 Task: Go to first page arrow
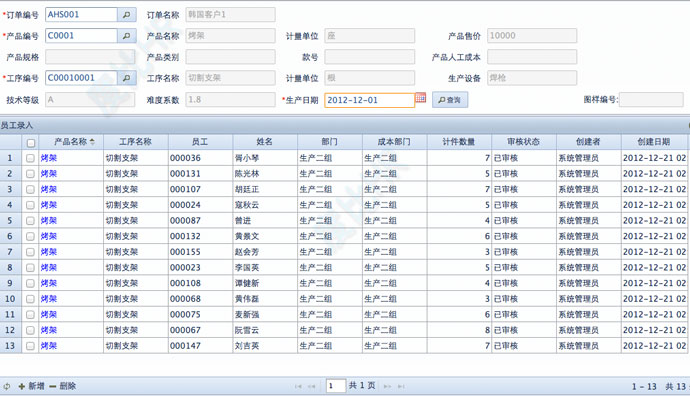pyautogui.click(x=298, y=386)
